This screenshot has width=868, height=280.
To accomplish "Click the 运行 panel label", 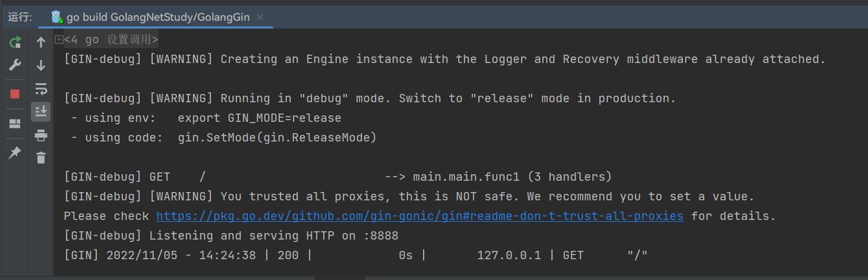I will 20,17.
